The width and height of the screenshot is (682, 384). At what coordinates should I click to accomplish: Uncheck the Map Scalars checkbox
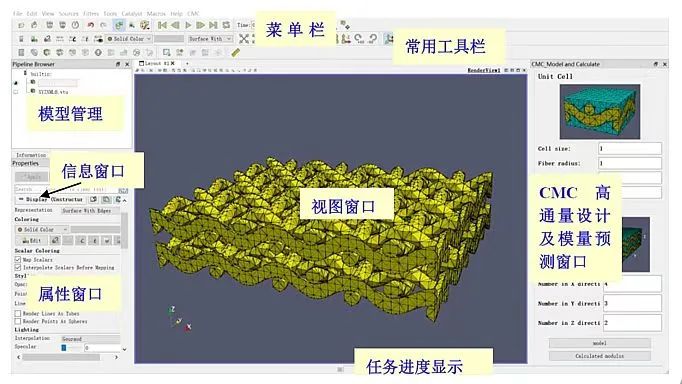(x=18, y=260)
